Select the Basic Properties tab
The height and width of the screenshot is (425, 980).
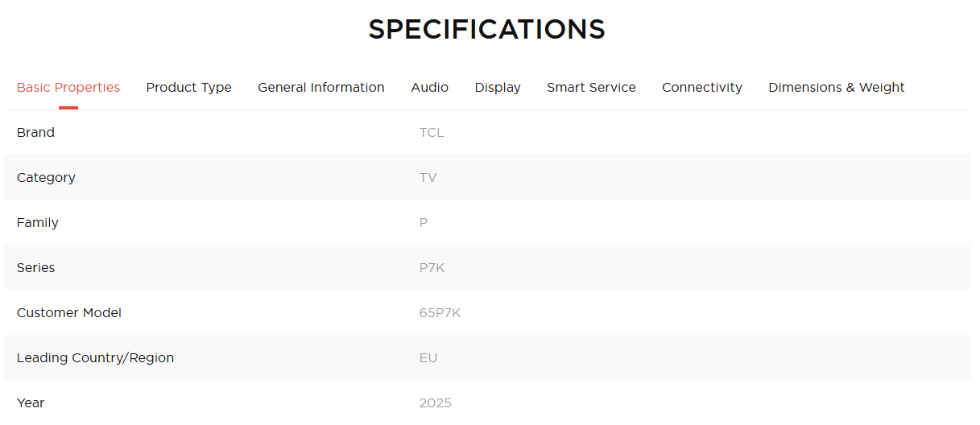(68, 88)
